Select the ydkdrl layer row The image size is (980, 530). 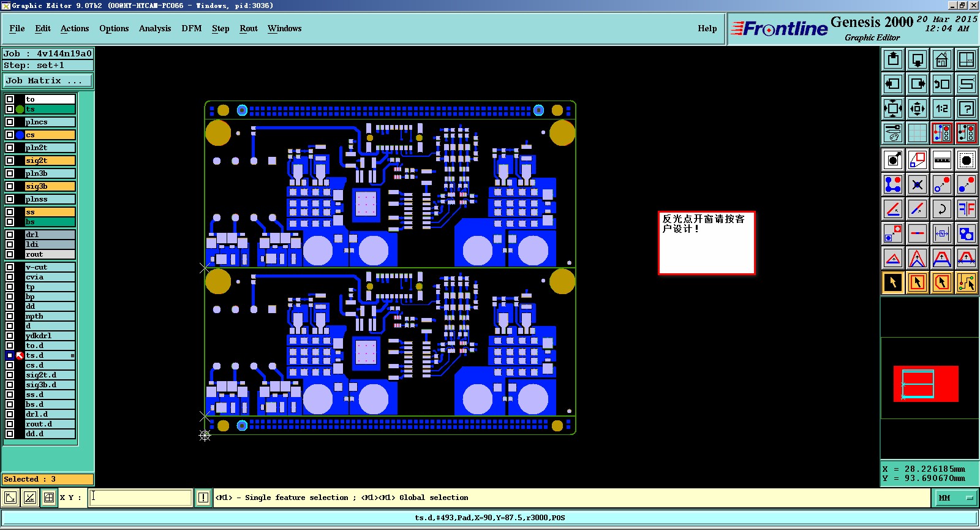click(50, 336)
